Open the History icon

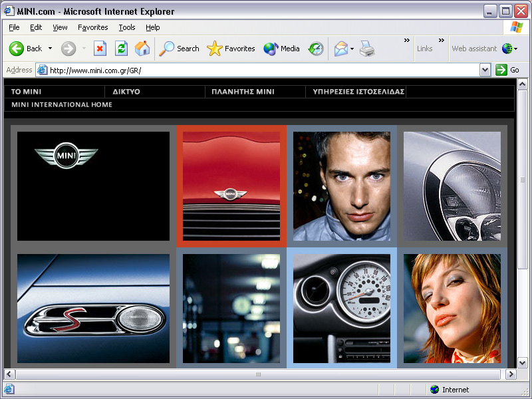tap(316, 49)
